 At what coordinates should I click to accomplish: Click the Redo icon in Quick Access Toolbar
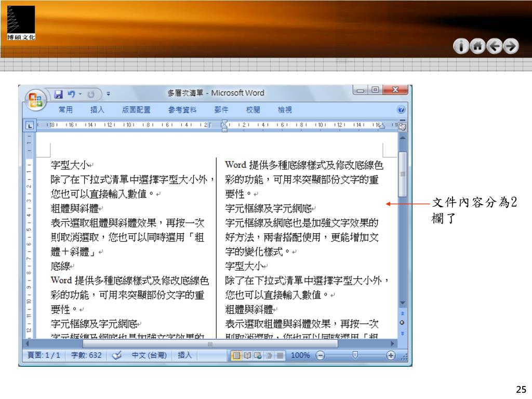click(91, 95)
